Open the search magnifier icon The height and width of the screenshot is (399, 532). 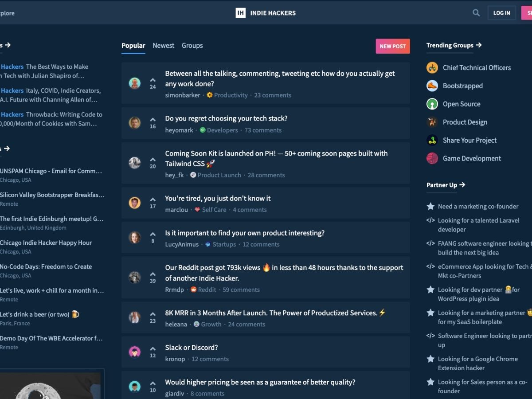(x=476, y=13)
